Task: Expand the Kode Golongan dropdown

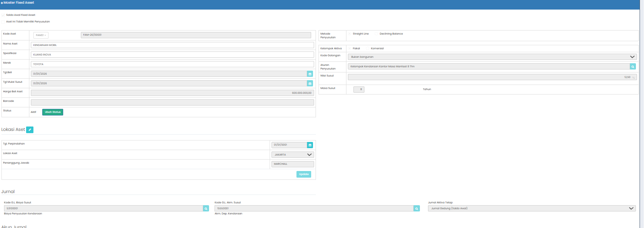Action: [492, 57]
